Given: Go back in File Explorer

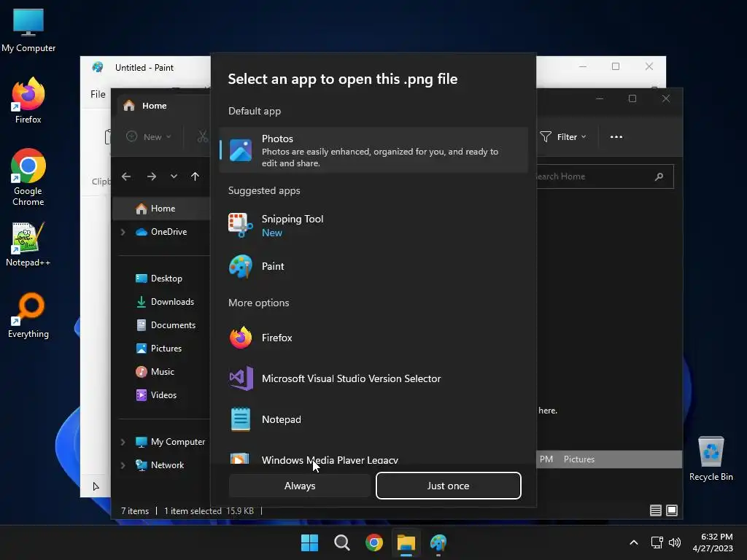Looking at the screenshot, I should coord(126,176).
